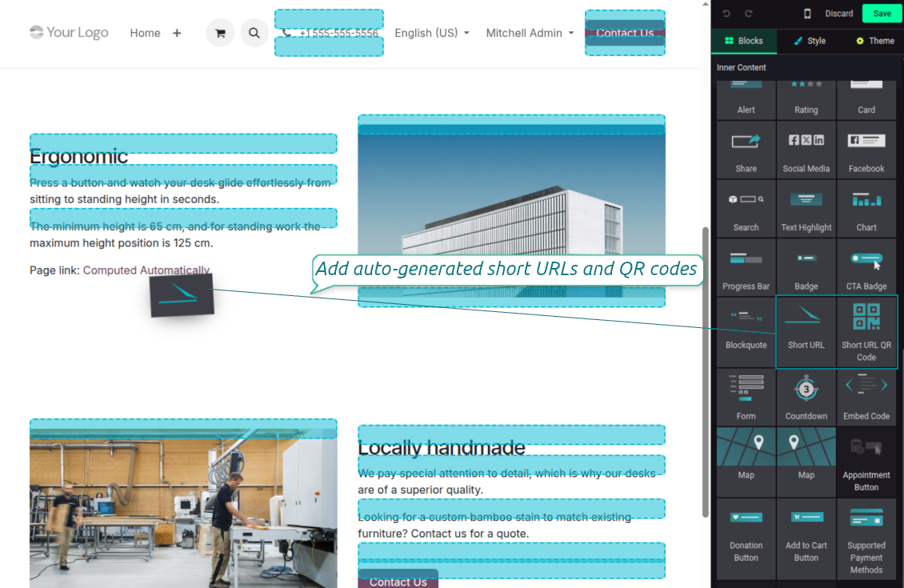Expand the English (US) language dropdown

[432, 33]
